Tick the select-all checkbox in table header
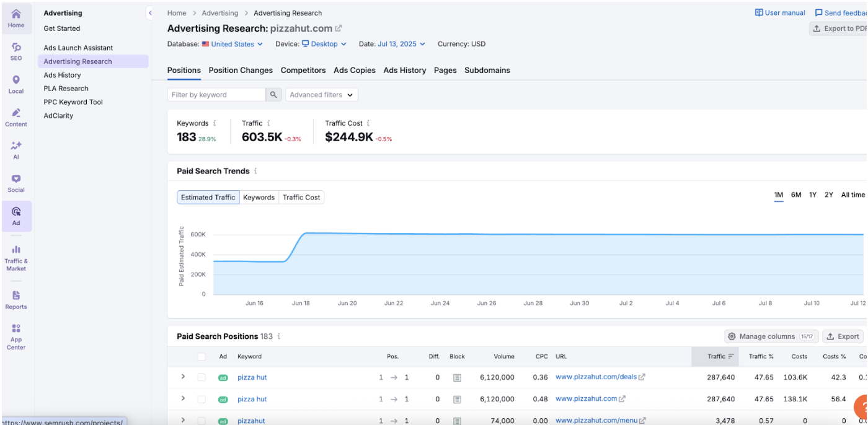This screenshot has height=425, width=868. click(x=201, y=356)
